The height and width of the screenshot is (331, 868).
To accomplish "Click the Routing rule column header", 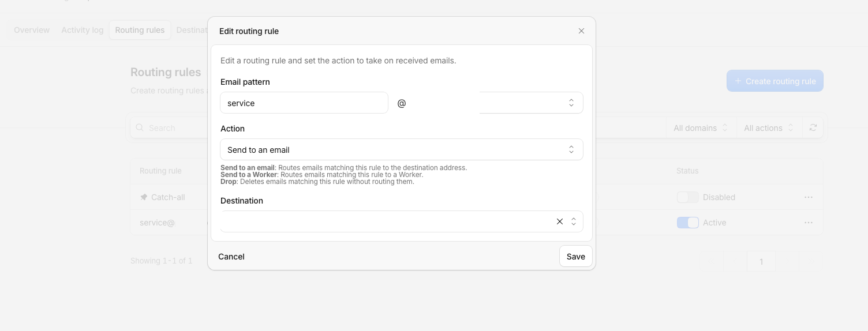I will coord(160,171).
